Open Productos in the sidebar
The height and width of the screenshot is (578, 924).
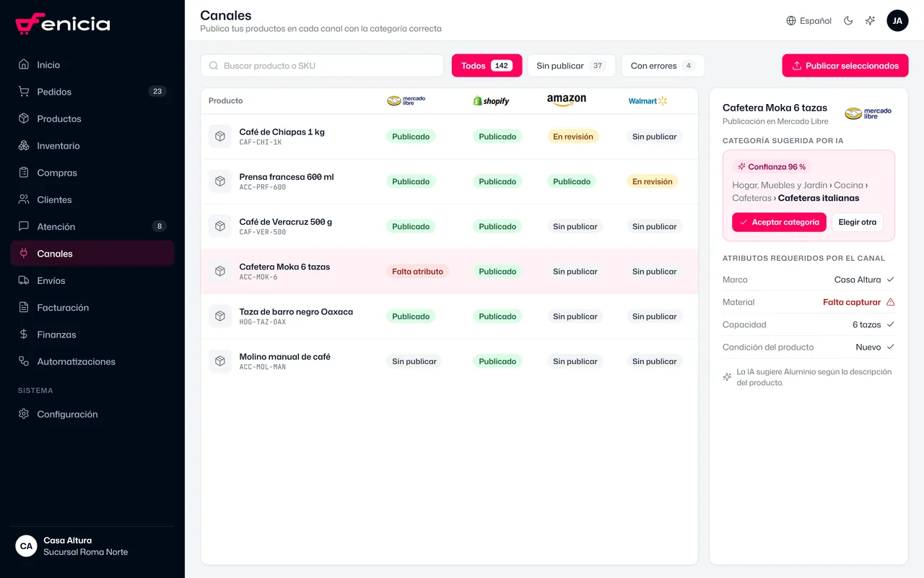point(92,118)
